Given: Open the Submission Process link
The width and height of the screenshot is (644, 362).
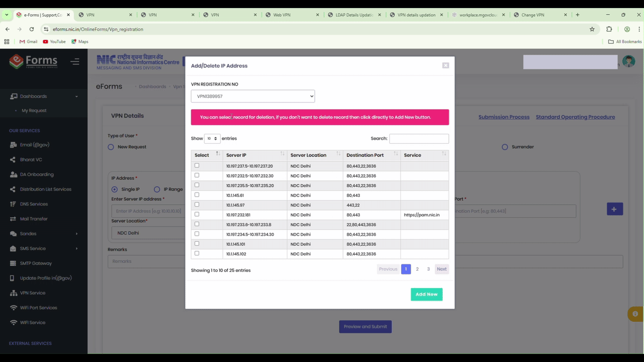Looking at the screenshot, I should click(x=504, y=117).
